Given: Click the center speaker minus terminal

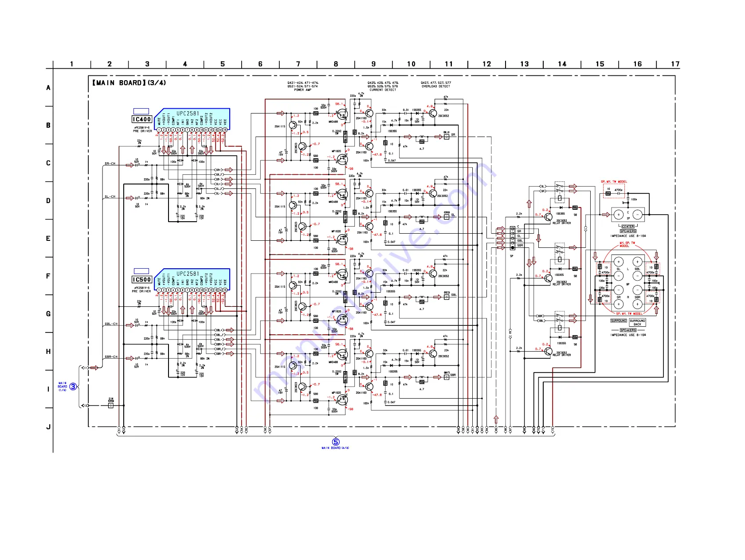Looking at the screenshot, I should coord(637,215).
